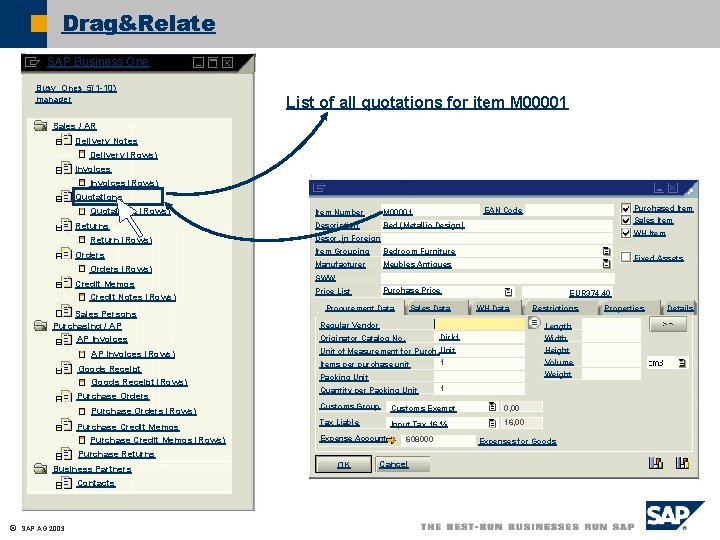This screenshot has height=540, width=720.
Task: Switch to the Procurement Data tab
Action: (360, 308)
